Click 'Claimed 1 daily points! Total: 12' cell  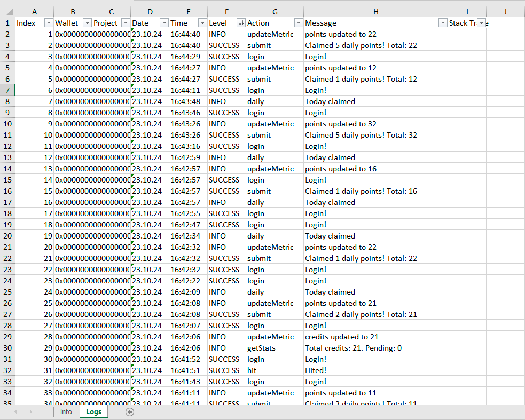pyautogui.click(x=375, y=79)
